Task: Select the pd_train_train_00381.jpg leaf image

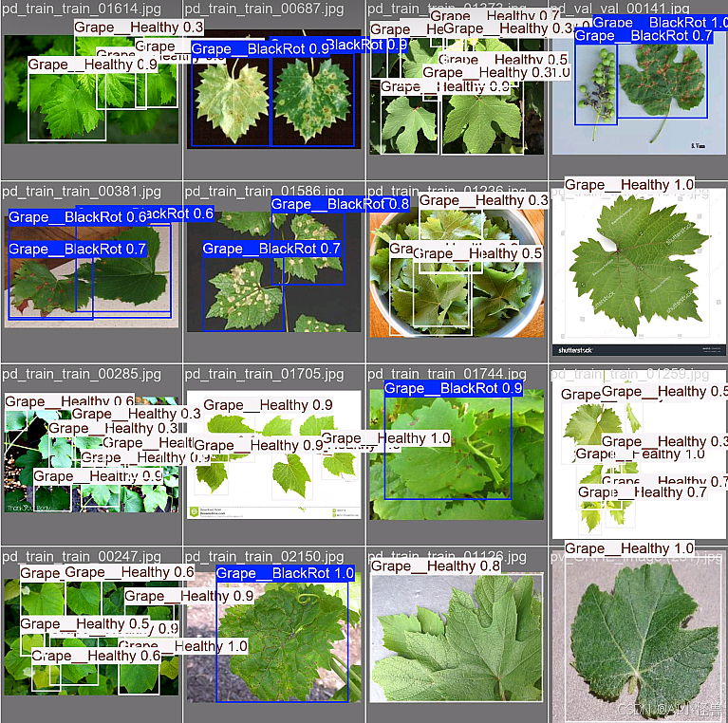Action: 91,272
